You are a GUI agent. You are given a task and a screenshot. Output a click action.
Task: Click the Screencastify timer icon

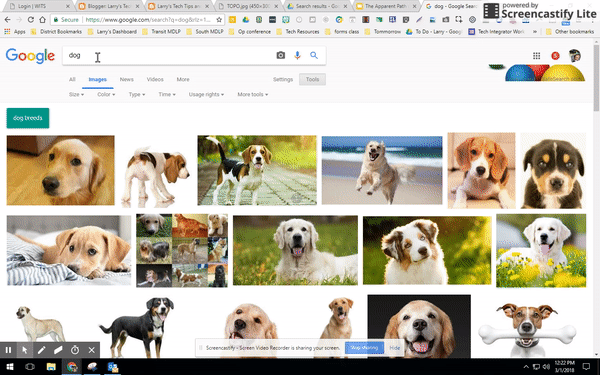point(75,350)
